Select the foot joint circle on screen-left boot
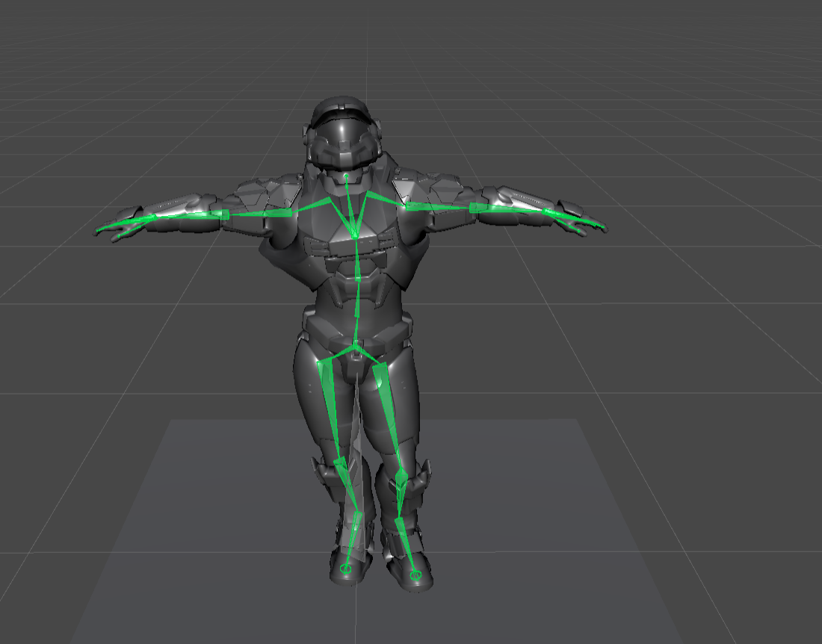The width and height of the screenshot is (822, 644). tap(345, 568)
